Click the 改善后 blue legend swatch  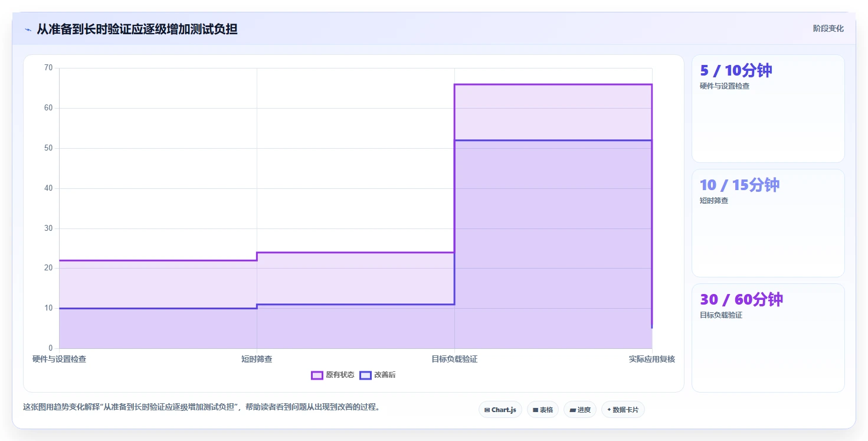click(365, 375)
